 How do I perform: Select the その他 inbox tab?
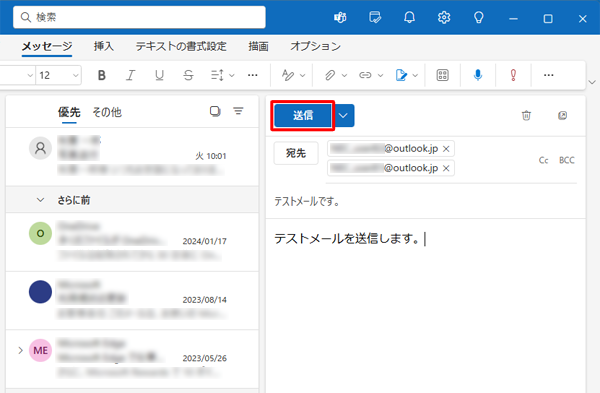[107, 112]
